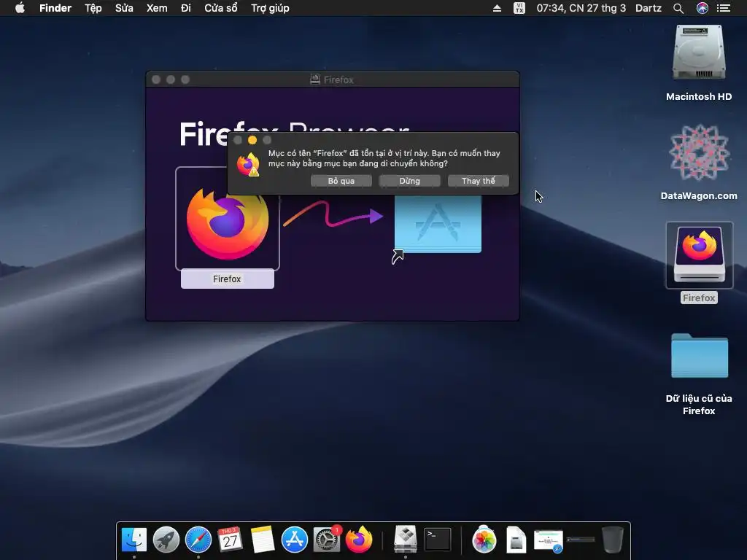Choose Bỏ qua in the dialog
The width and height of the screenshot is (747, 560).
point(341,181)
